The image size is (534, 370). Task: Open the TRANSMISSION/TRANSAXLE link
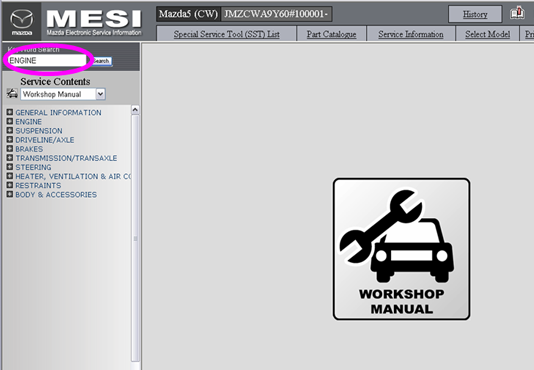click(66, 158)
